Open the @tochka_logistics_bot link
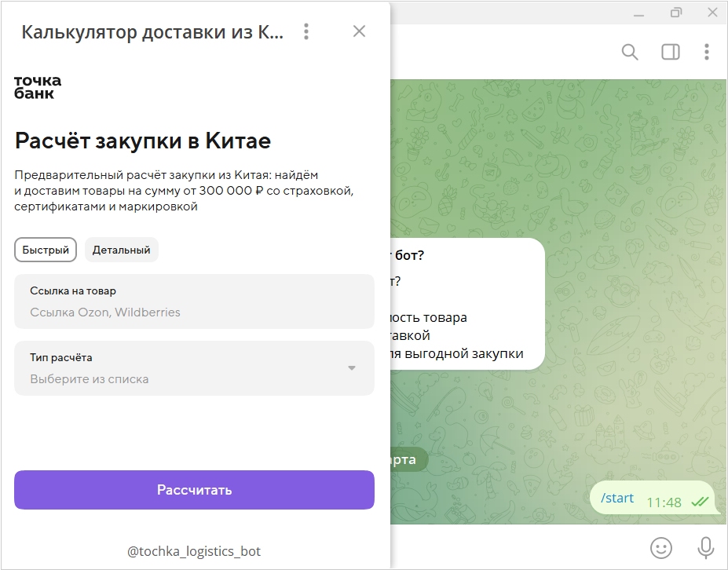 194,551
